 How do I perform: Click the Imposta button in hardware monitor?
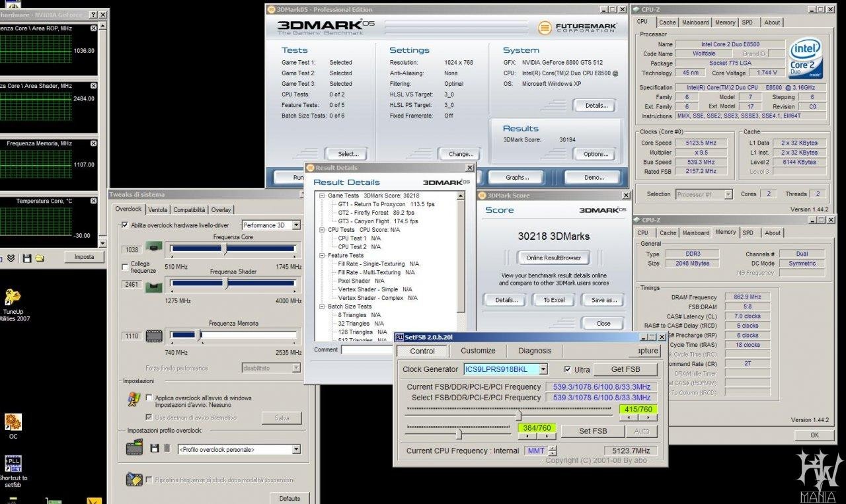point(84,257)
